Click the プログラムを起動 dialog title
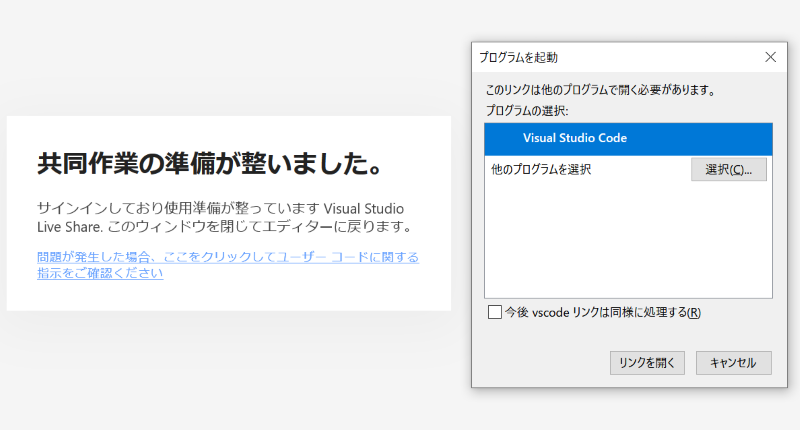 coord(518,58)
